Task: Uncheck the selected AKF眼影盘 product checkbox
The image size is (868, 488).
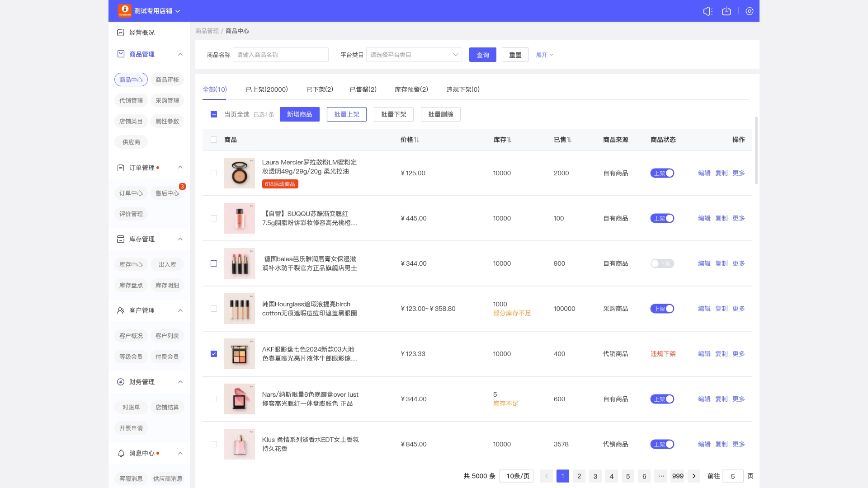Action: tap(213, 354)
